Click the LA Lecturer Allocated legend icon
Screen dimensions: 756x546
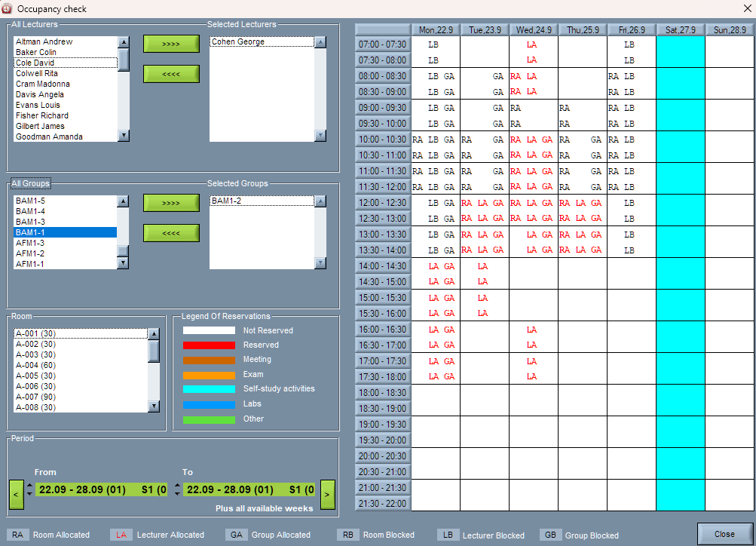pos(121,535)
